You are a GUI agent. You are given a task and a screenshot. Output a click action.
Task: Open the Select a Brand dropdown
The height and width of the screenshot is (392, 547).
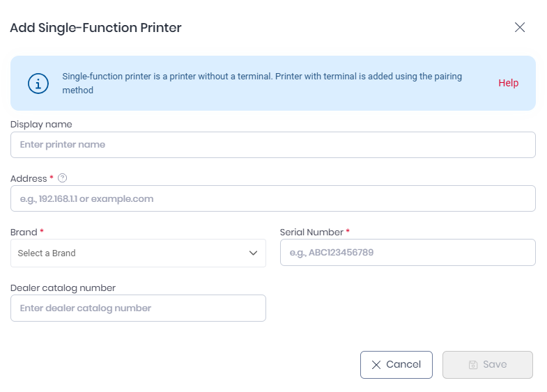pyautogui.click(x=138, y=253)
